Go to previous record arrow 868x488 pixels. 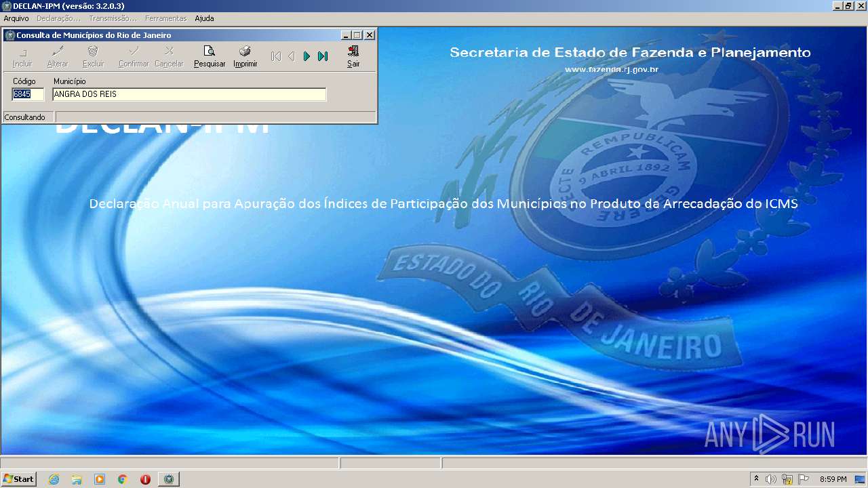(291, 57)
